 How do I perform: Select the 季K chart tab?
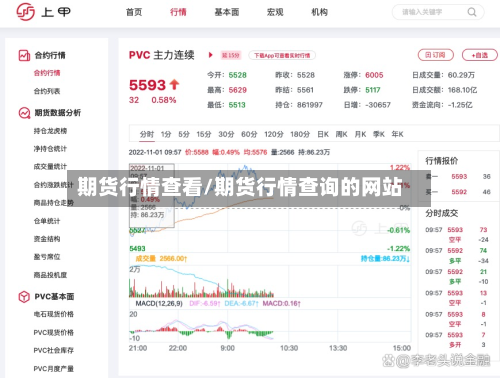[x=379, y=134]
